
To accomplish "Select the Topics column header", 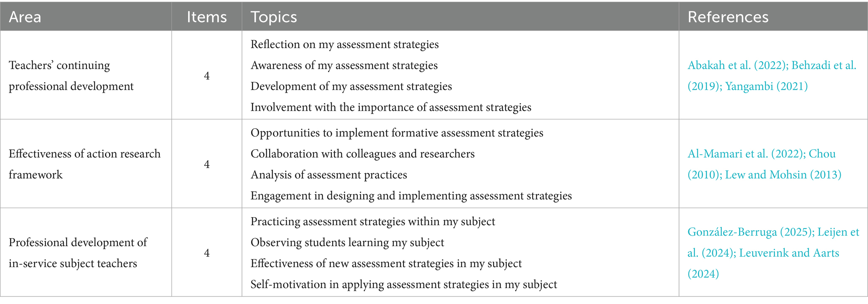I will [274, 17].
